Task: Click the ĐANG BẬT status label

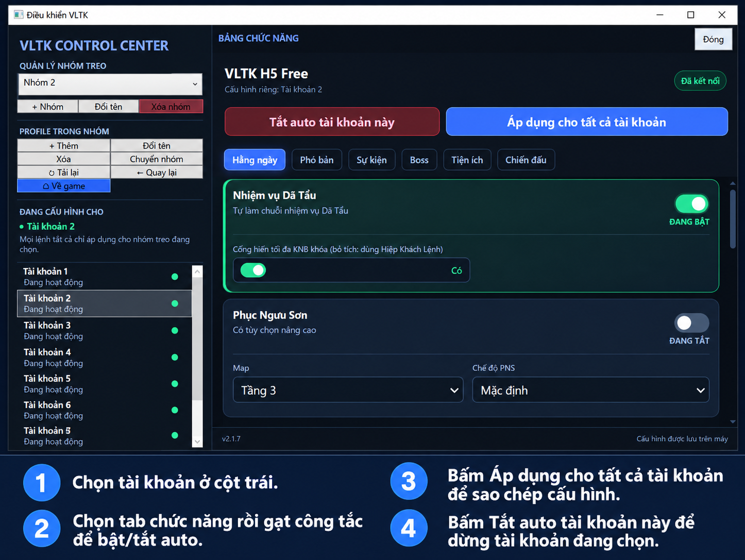Action: [x=689, y=222]
